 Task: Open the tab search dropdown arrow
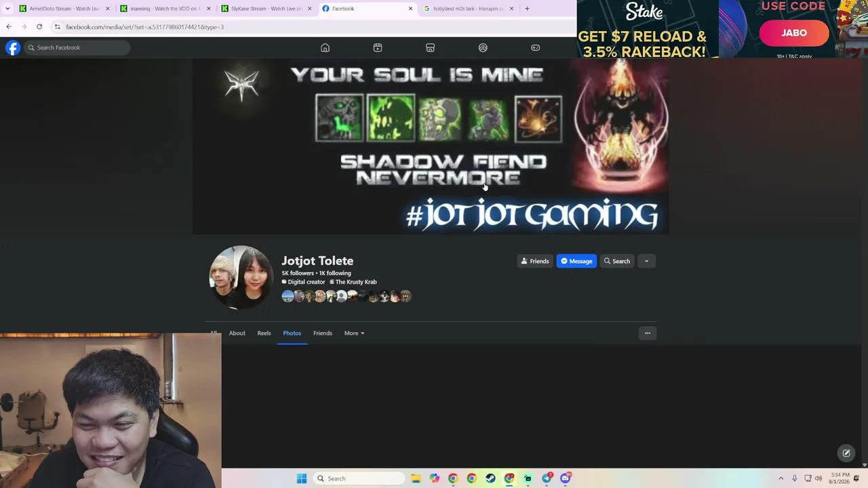[x=7, y=8]
